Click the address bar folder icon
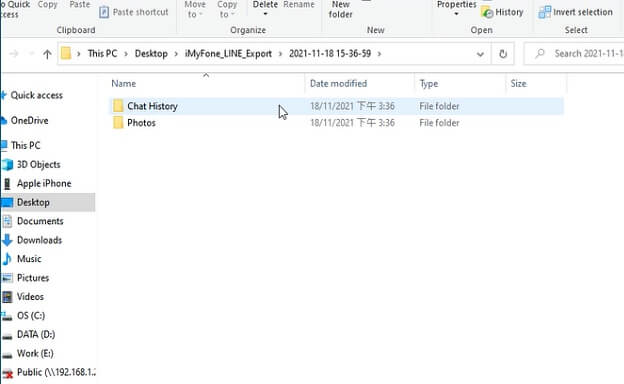 [66, 53]
